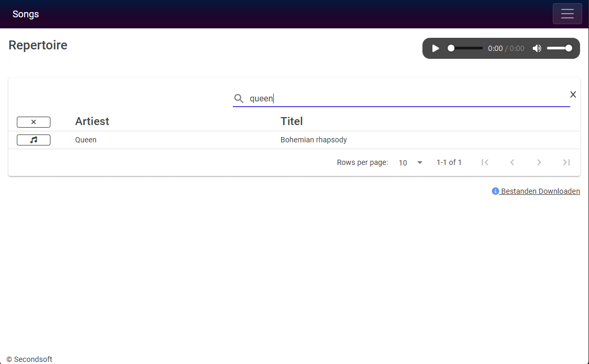
Task: Clear the search field with X
Action: (x=573, y=95)
